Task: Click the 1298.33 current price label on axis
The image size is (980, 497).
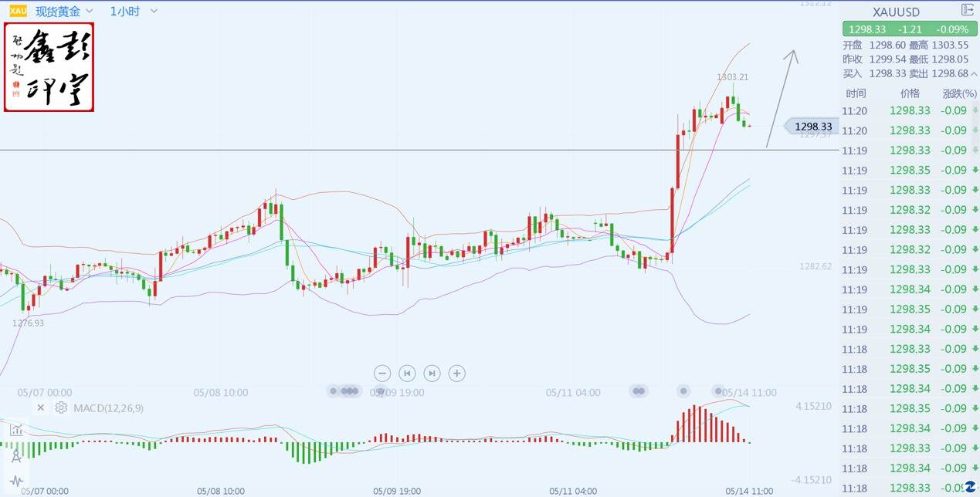Action: point(812,127)
